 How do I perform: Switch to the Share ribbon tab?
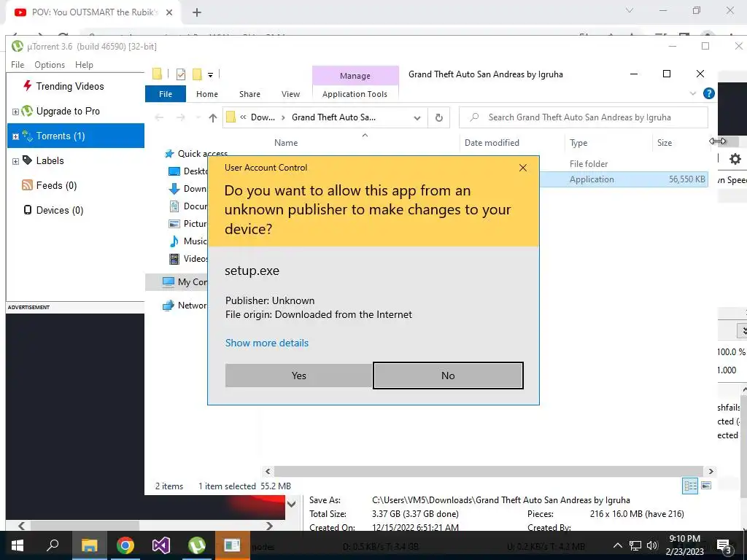(249, 94)
